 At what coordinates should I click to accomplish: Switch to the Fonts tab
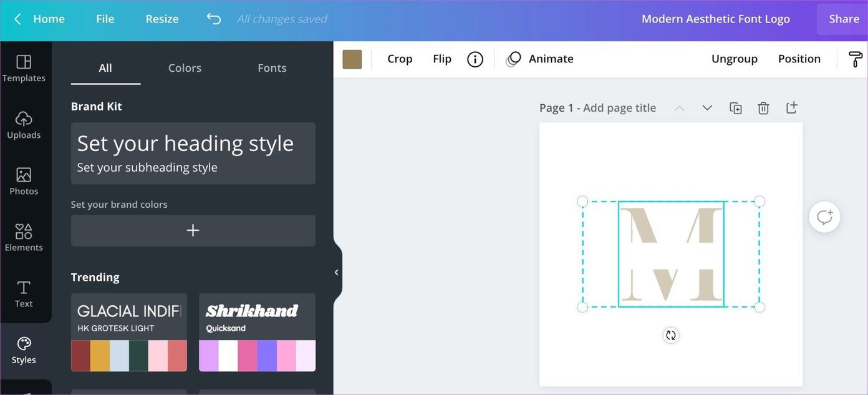pyautogui.click(x=272, y=68)
